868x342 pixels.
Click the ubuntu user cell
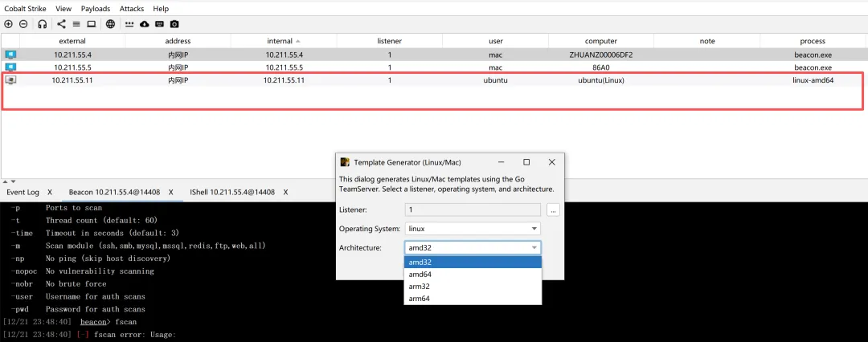pos(495,80)
